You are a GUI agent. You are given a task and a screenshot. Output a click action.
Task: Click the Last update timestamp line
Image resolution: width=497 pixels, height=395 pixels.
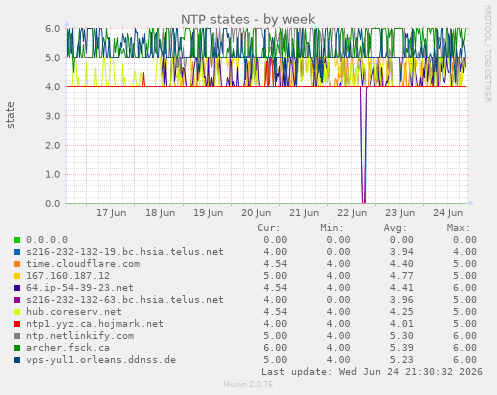(372, 372)
